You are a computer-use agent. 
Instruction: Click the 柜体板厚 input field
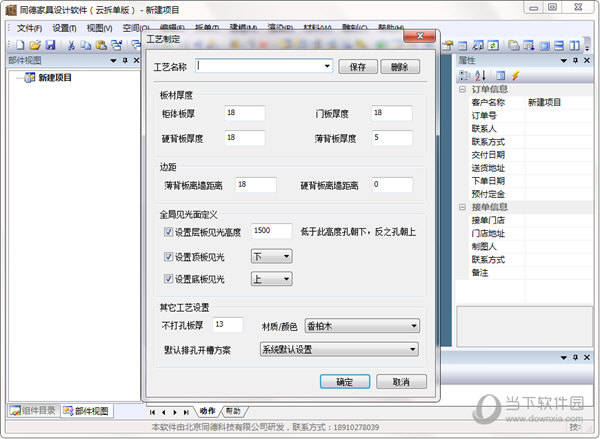pyautogui.click(x=244, y=113)
